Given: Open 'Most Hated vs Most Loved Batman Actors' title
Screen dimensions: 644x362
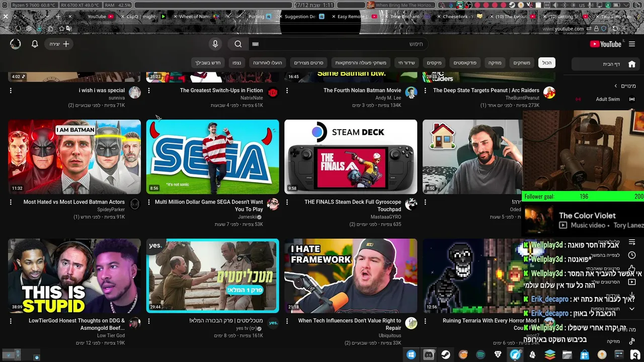Looking at the screenshot, I should point(74,202).
